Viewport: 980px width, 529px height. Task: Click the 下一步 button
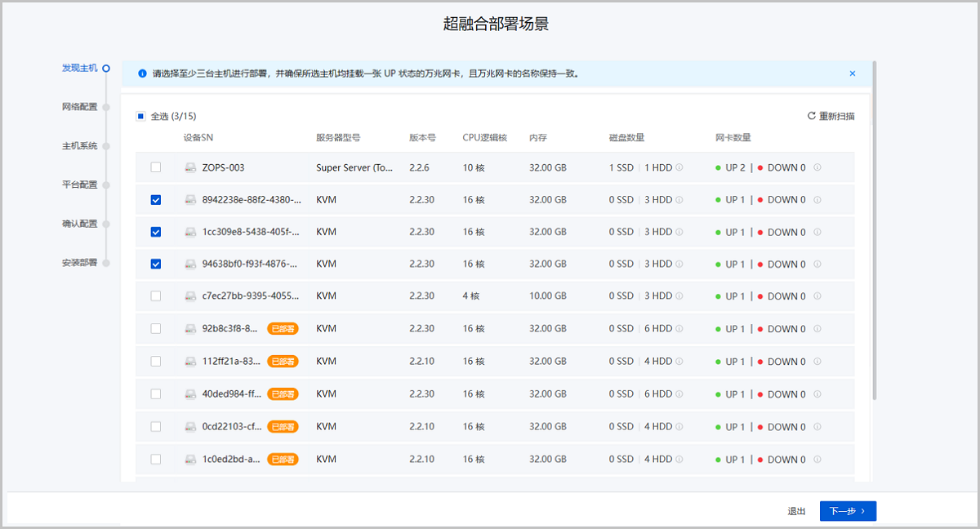[x=848, y=511]
